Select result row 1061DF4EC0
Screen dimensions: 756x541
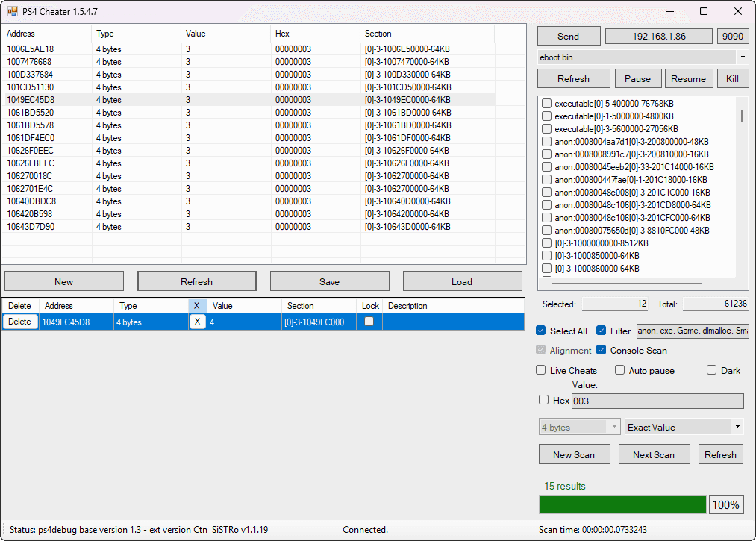point(249,138)
